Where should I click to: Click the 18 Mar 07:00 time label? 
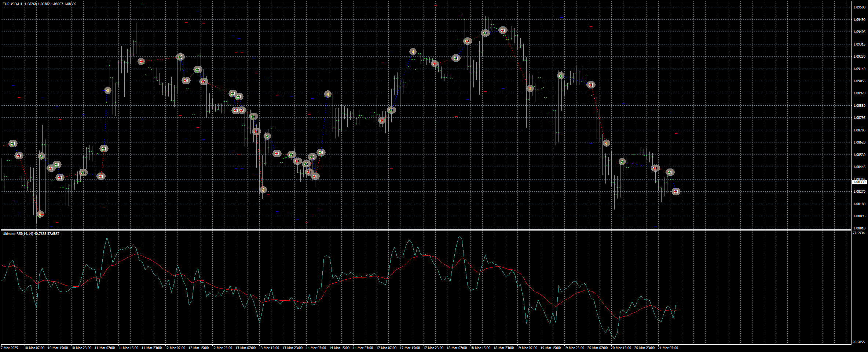click(457, 348)
